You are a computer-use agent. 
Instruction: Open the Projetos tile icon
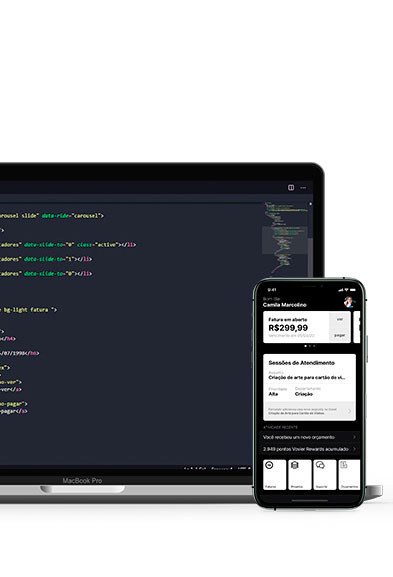tap(294, 466)
